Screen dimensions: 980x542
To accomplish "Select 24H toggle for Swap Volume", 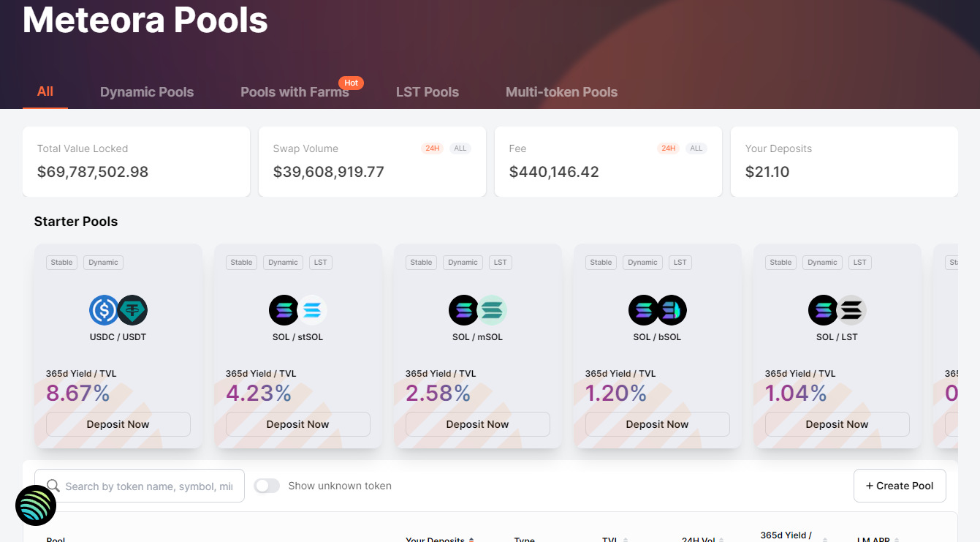I will click(x=432, y=148).
